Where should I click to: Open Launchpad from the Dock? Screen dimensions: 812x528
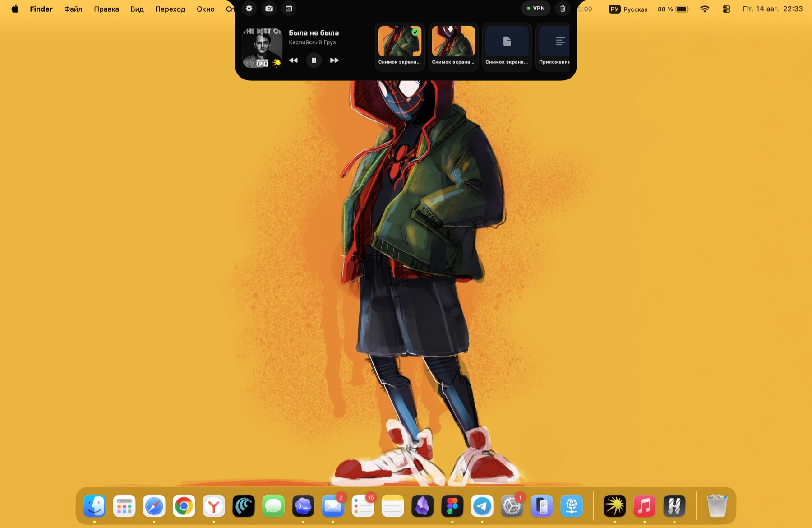point(124,506)
